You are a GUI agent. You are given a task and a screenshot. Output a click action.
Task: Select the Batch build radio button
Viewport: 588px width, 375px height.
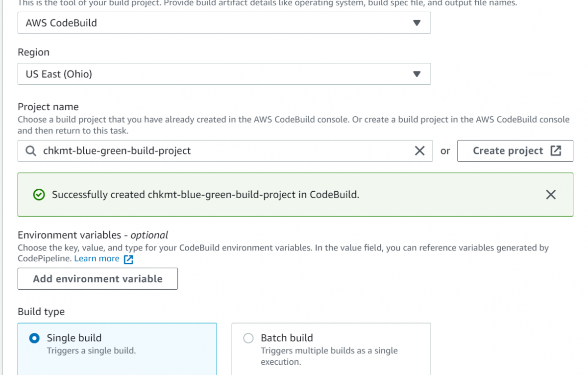(248, 338)
